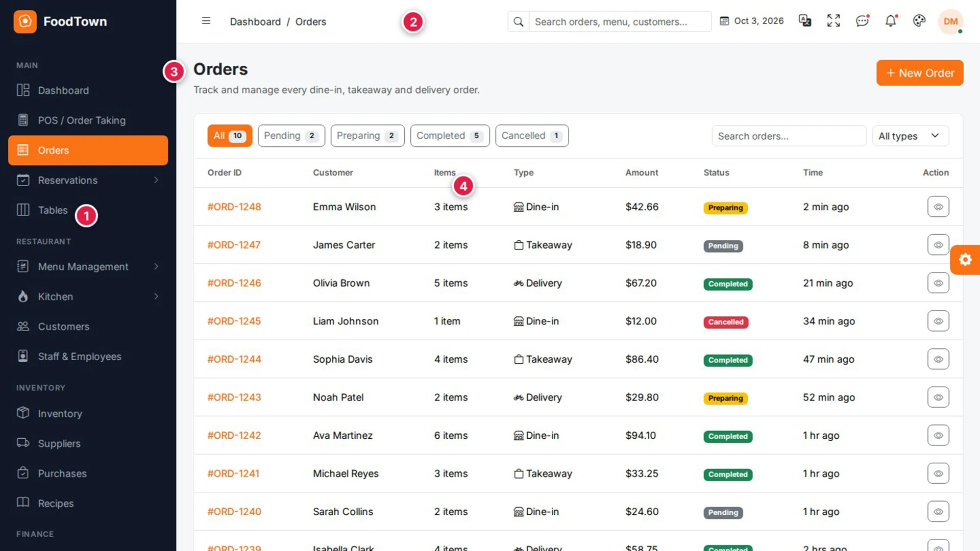View details of order #ORD-1246

[x=938, y=283]
